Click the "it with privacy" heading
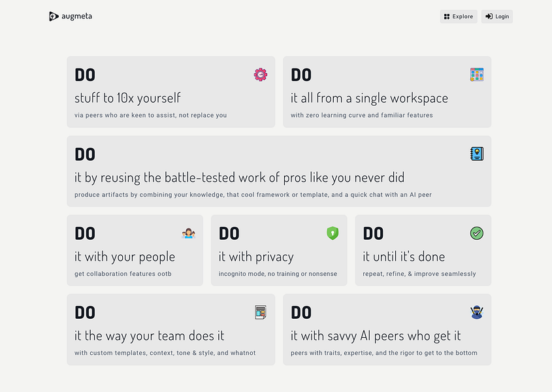This screenshot has height=392, width=552. (x=256, y=257)
